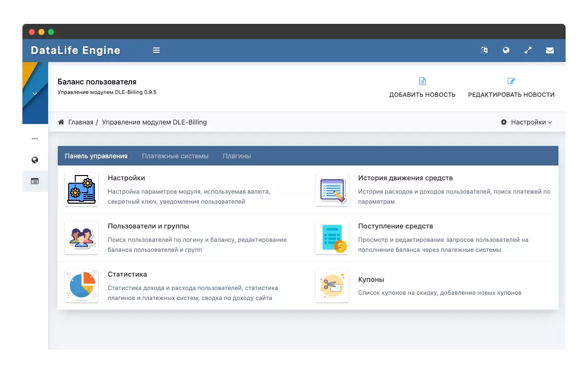This screenshot has height=373, width=588.
Task: Click the Добавить новость button
Action: pyautogui.click(x=422, y=88)
